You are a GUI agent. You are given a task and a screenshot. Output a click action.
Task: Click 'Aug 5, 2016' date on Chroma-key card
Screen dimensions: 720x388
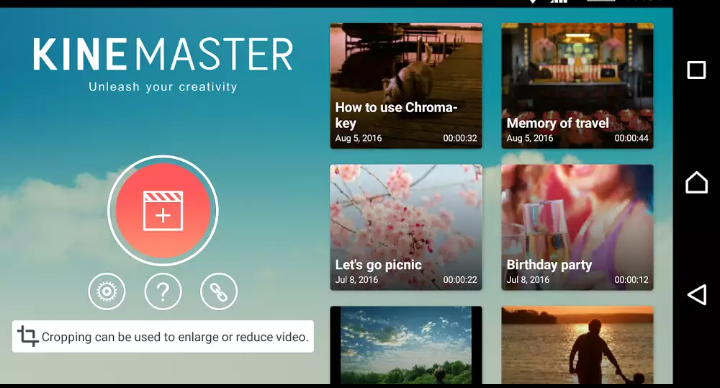click(358, 138)
